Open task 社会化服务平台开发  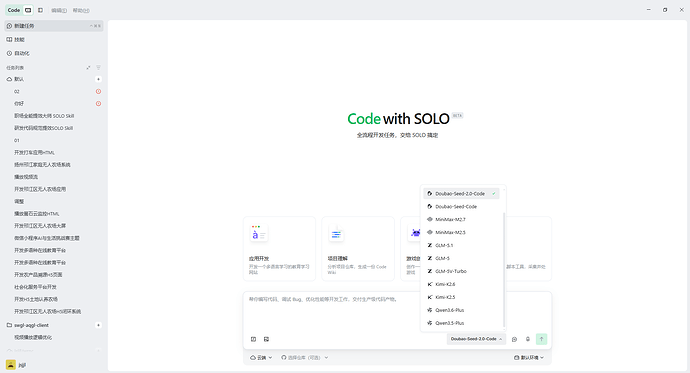(x=35, y=287)
